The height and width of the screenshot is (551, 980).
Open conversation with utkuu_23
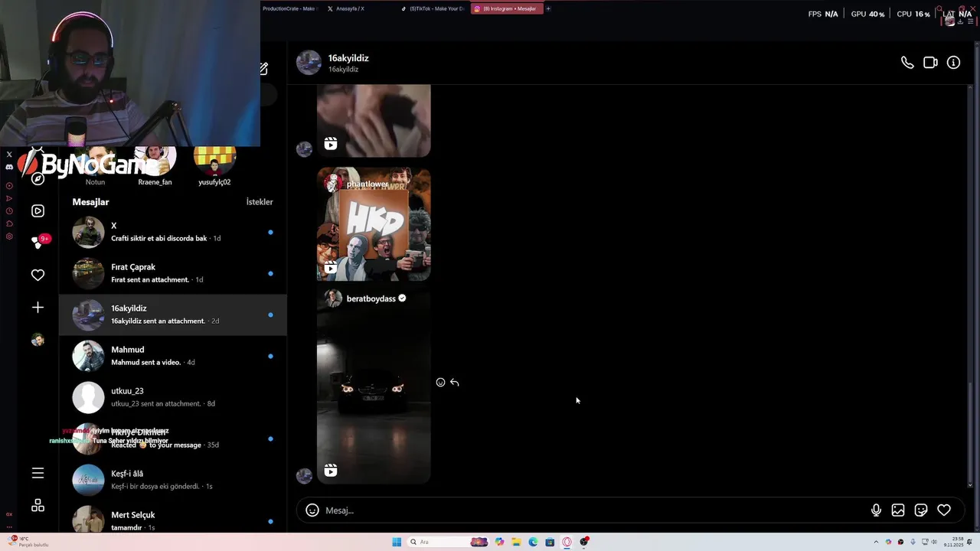[x=173, y=397]
